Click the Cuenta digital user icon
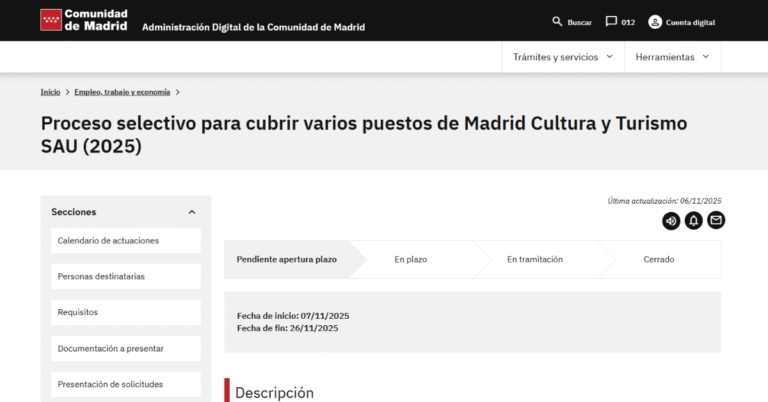 pos(655,22)
